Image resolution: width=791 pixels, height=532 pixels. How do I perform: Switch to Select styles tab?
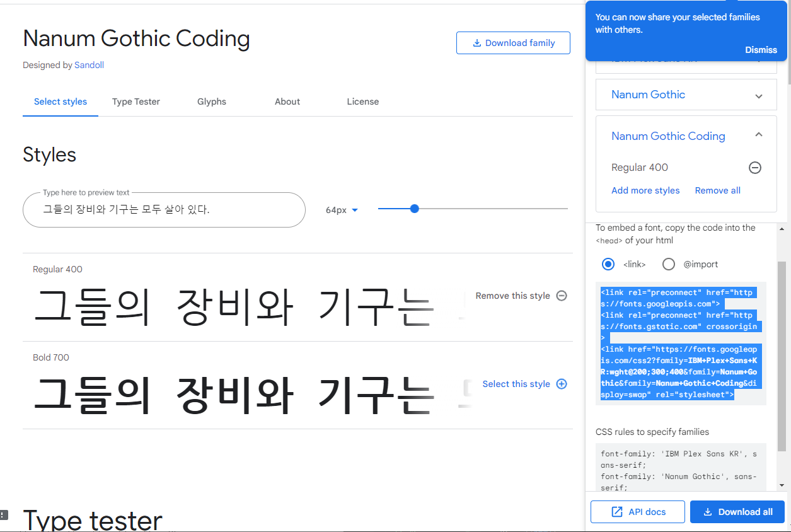coord(61,101)
